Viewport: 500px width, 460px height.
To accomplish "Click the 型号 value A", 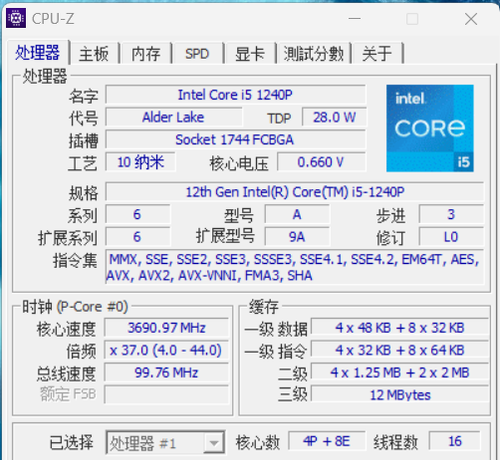I will (x=297, y=214).
